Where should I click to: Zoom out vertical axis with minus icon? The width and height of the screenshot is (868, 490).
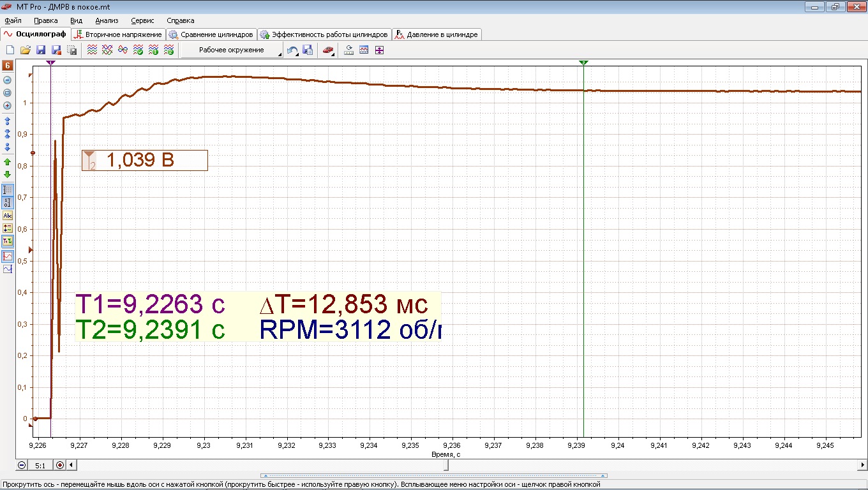click(8, 80)
